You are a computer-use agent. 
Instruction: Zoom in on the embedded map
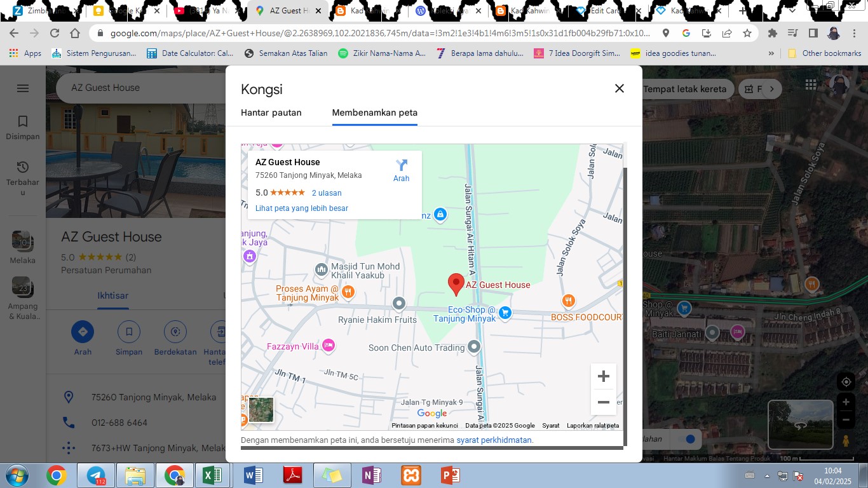(x=603, y=376)
